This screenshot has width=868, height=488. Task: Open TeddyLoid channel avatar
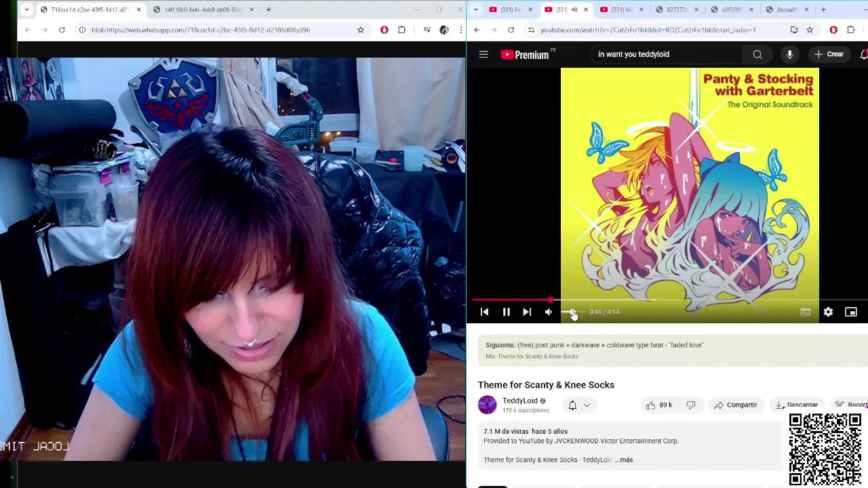[x=487, y=405]
